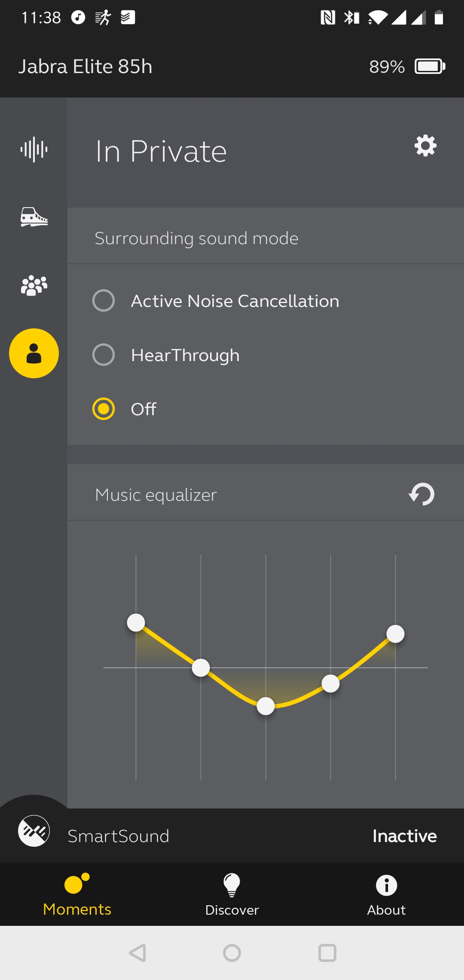The height and width of the screenshot is (980, 464).
Task: Select the Off sound mode radio button
Action: tap(104, 409)
